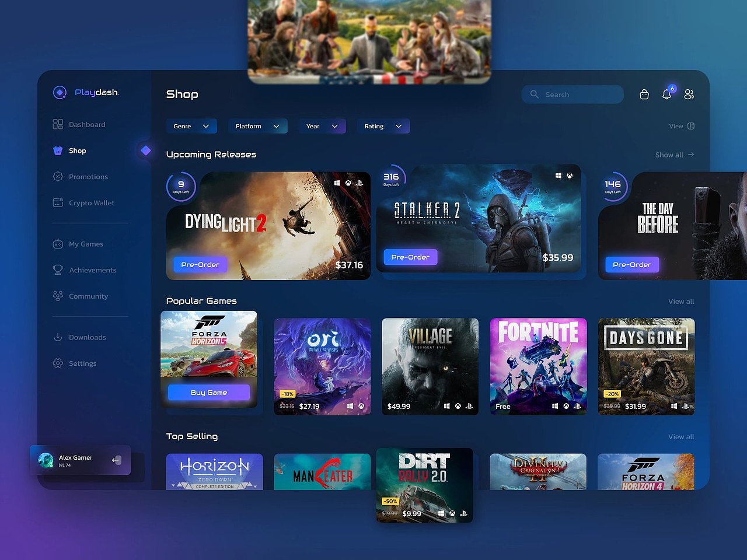747x560 pixels.
Task: Open Divinity Original Sin card
Action: pos(538,472)
